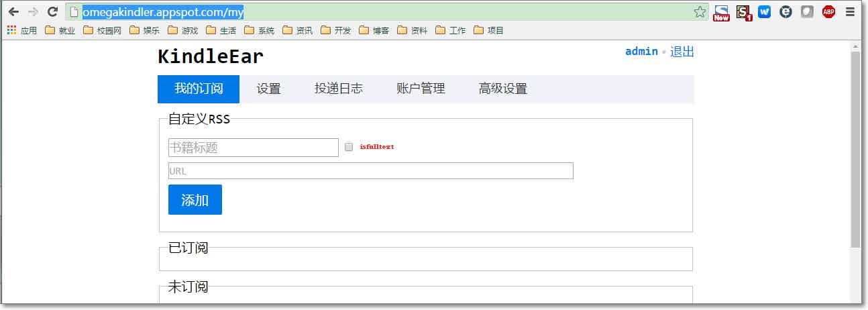
Task: Open the blue W extension icon
Action: pyautogui.click(x=765, y=11)
